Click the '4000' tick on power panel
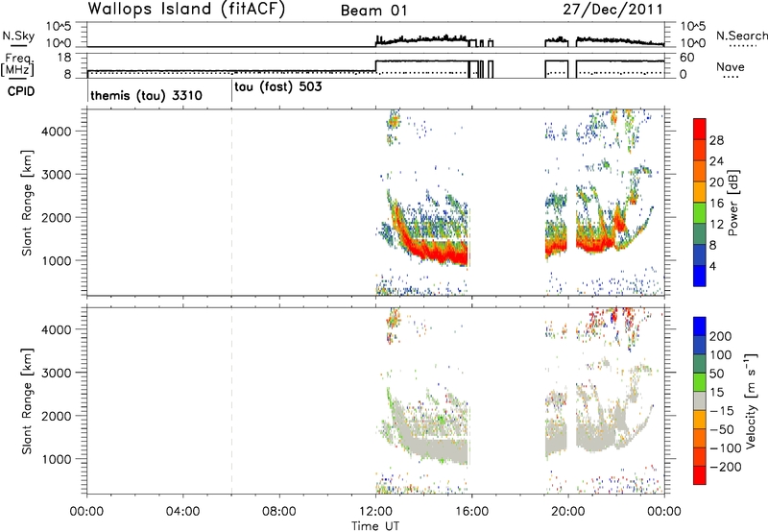Image resolution: width=768 pixels, height=532 pixels. click(57, 131)
